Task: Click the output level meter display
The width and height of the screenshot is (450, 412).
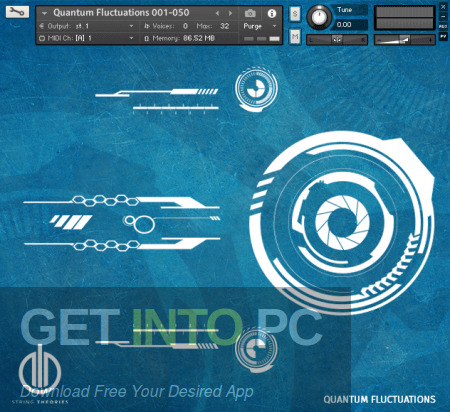Action: coord(405,18)
